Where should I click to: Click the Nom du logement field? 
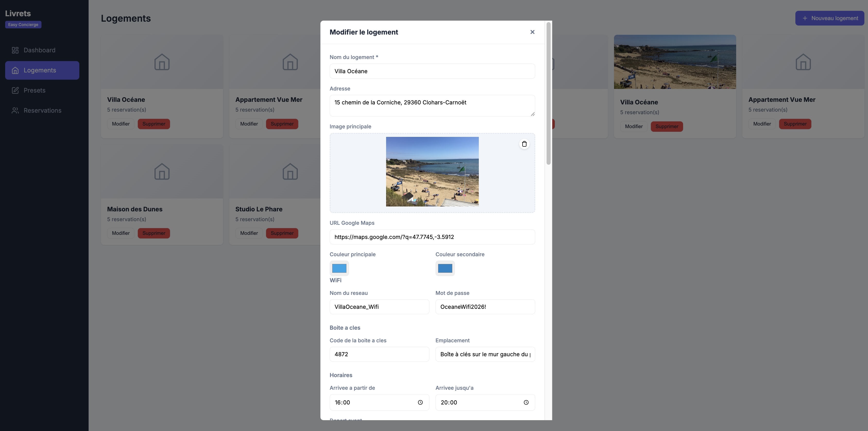click(x=432, y=71)
